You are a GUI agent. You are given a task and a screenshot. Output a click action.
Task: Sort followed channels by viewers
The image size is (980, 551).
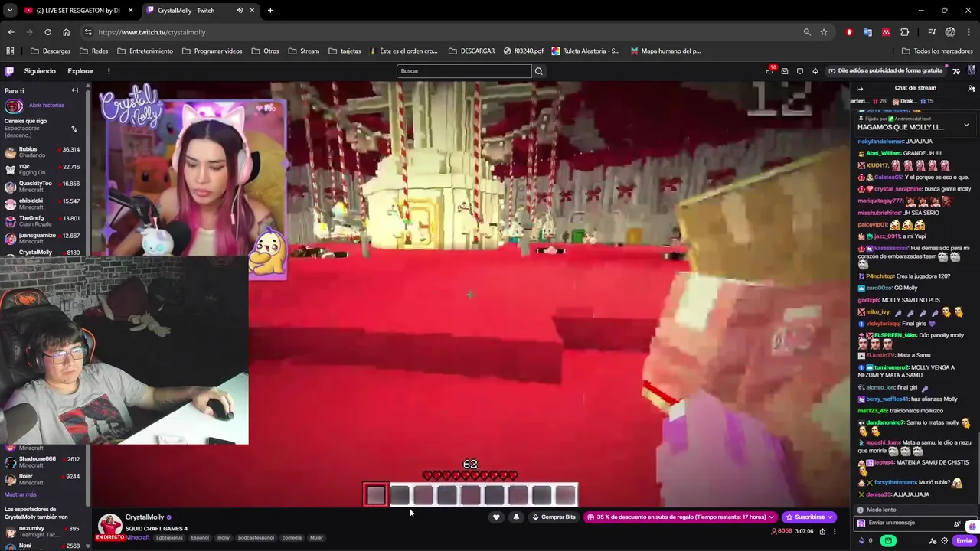(x=73, y=129)
